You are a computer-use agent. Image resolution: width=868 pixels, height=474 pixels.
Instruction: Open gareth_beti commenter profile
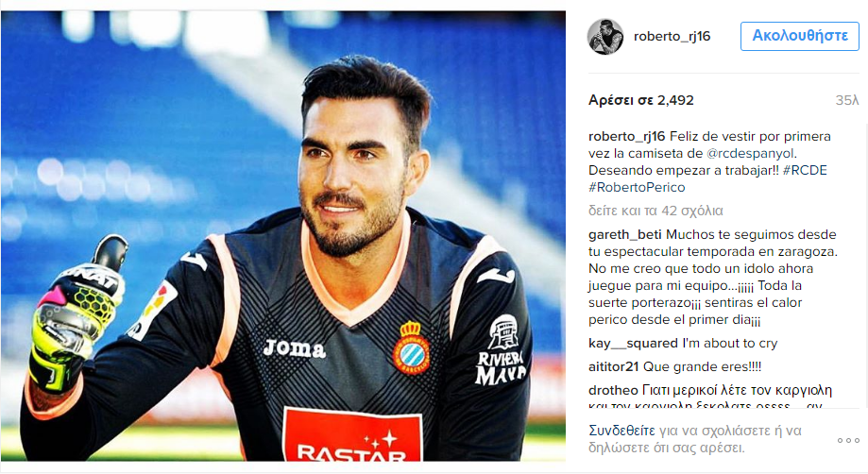tap(624, 234)
